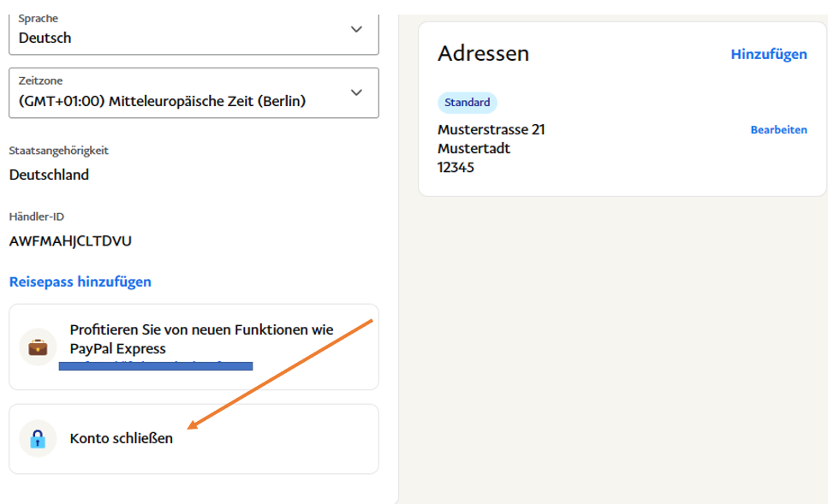Click Hinzufügen to add an address
This screenshot has height=504, width=828.
pos(768,54)
